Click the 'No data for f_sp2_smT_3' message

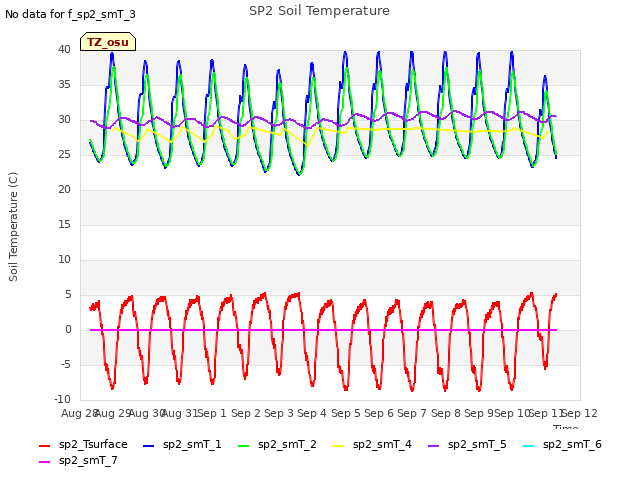click(x=70, y=14)
